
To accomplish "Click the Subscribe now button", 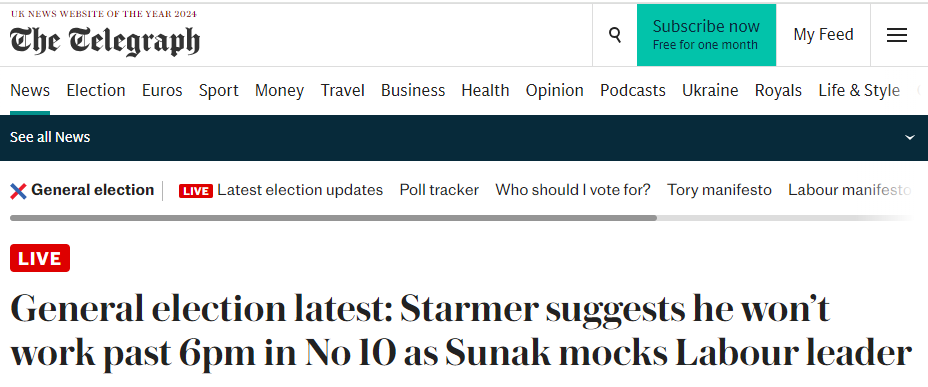I will [706, 35].
